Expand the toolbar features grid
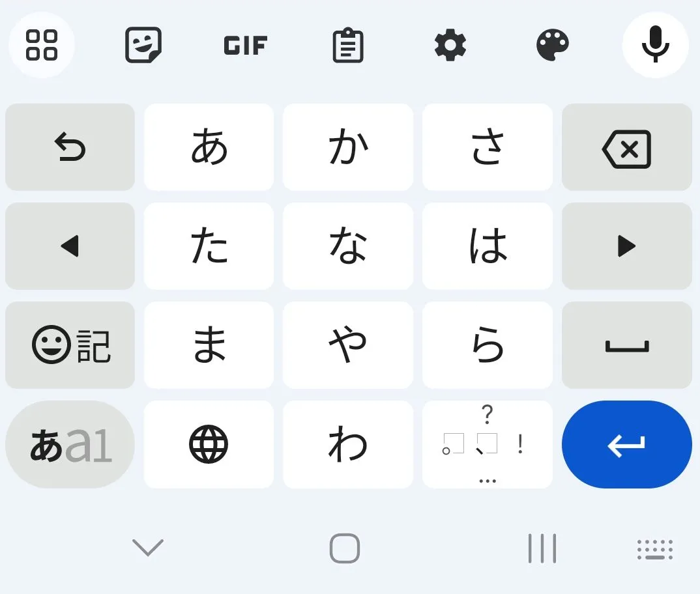The height and width of the screenshot is (594, 700). pos(41,46)
